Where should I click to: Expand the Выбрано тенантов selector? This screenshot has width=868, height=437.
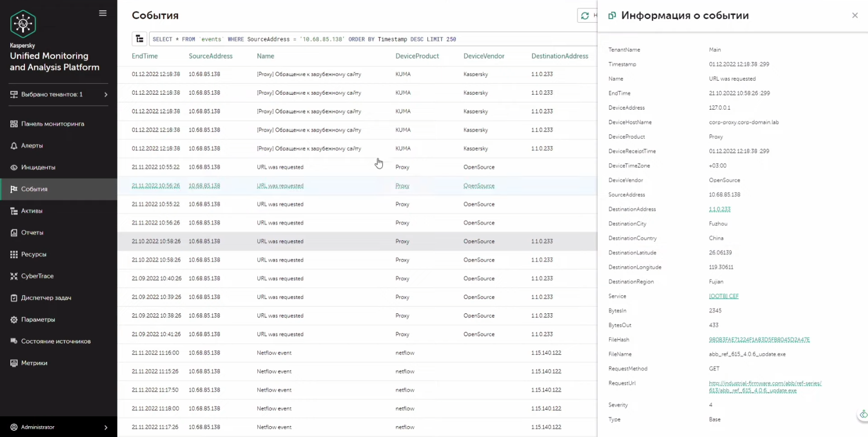coord(59,94)
